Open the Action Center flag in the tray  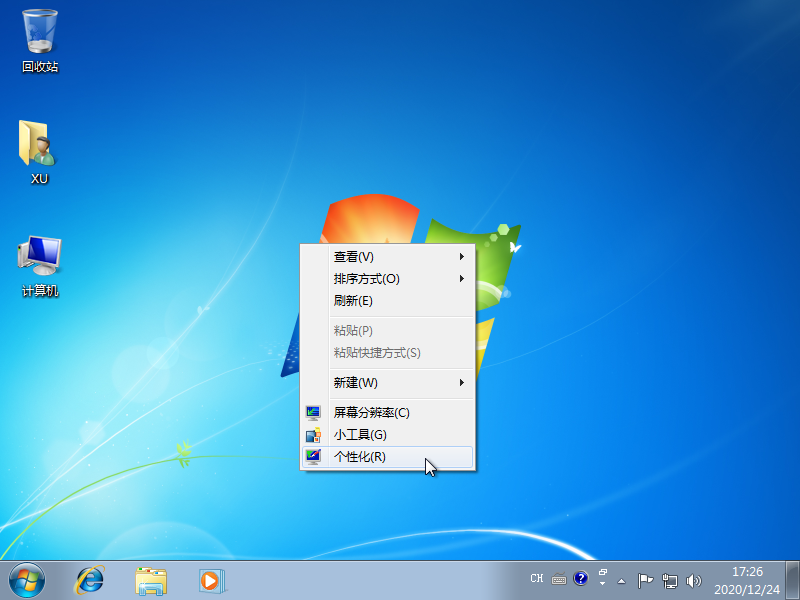(644, 579)
